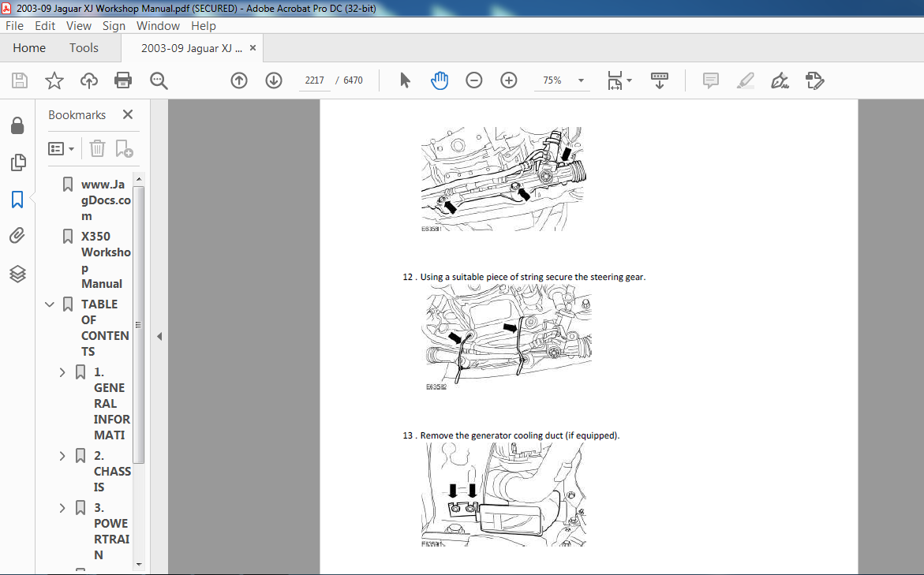Viewport: 924px width, 575px height.
Task: Open the Attachments paperclip panel
Action: (x=17, y=236)
